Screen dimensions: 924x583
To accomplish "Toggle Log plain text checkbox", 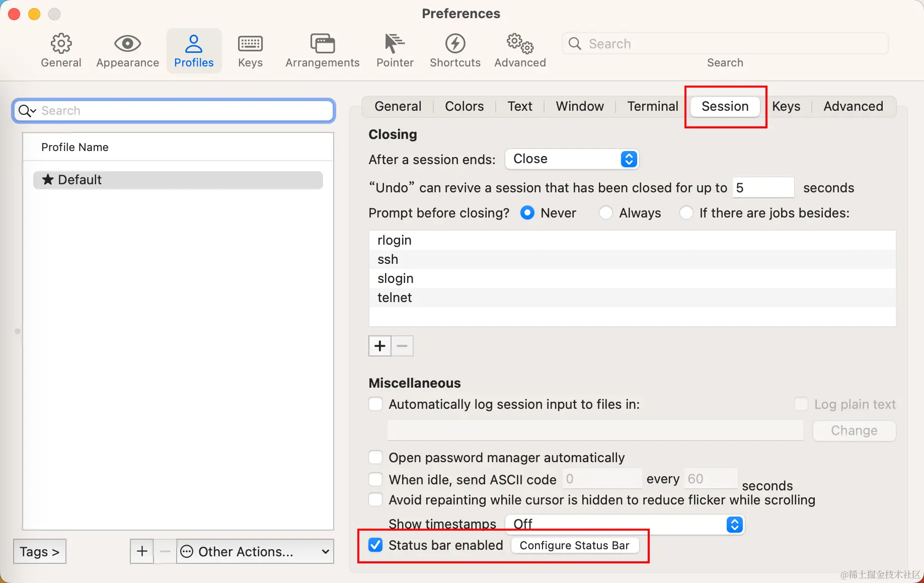I will point(801,404).
